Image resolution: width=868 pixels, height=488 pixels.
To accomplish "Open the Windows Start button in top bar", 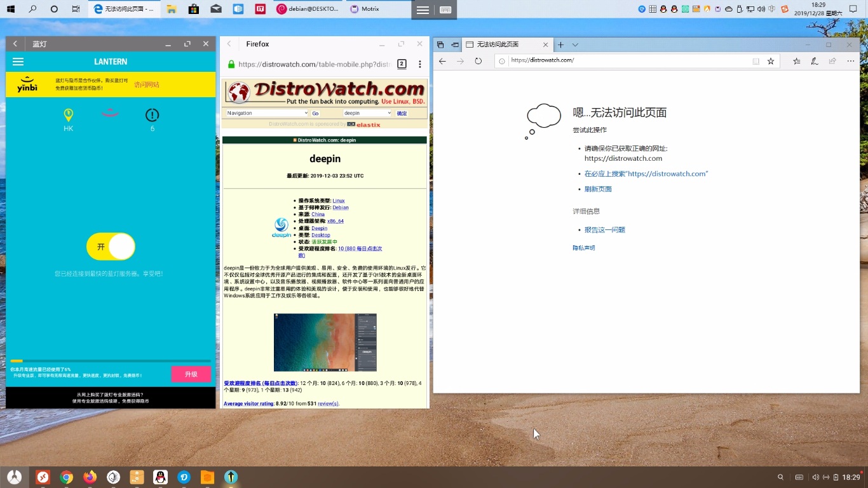I will (12, 9).
